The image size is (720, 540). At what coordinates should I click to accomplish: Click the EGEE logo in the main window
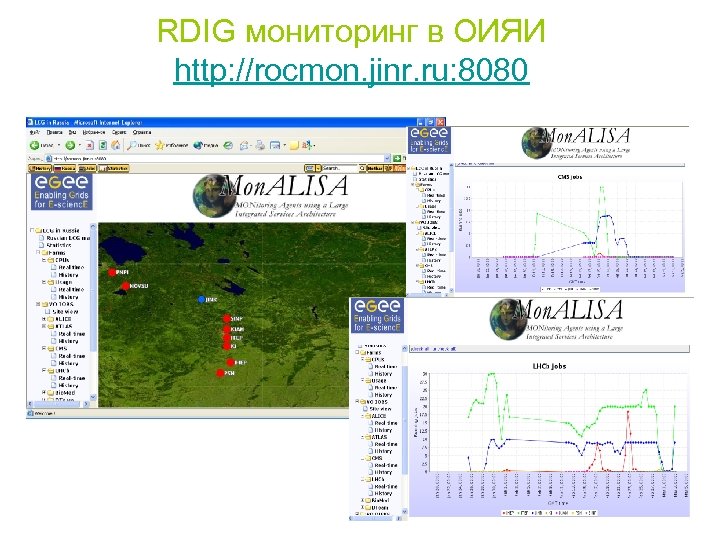click(62, 192)
